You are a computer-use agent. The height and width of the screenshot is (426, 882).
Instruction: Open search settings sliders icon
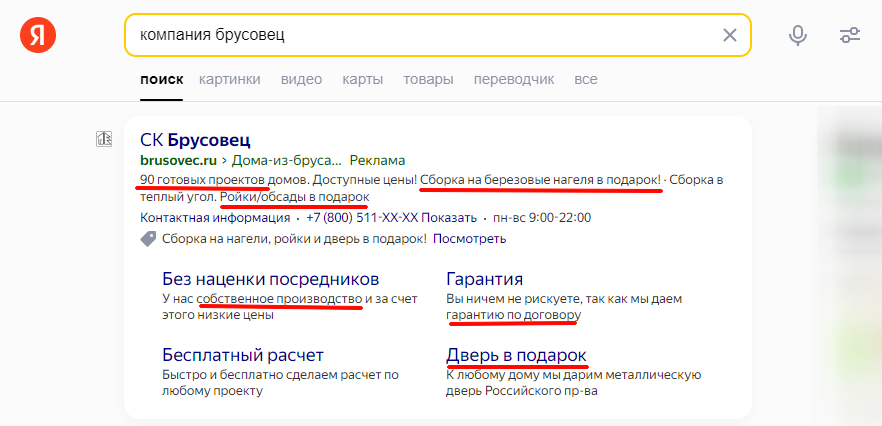pos(850,35)
